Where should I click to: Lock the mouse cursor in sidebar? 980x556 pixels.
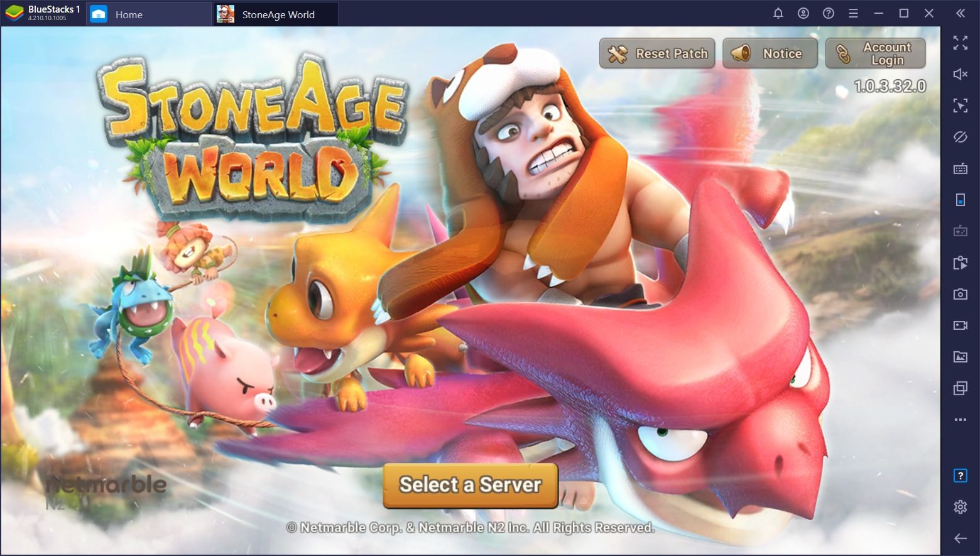pos(960,106)
